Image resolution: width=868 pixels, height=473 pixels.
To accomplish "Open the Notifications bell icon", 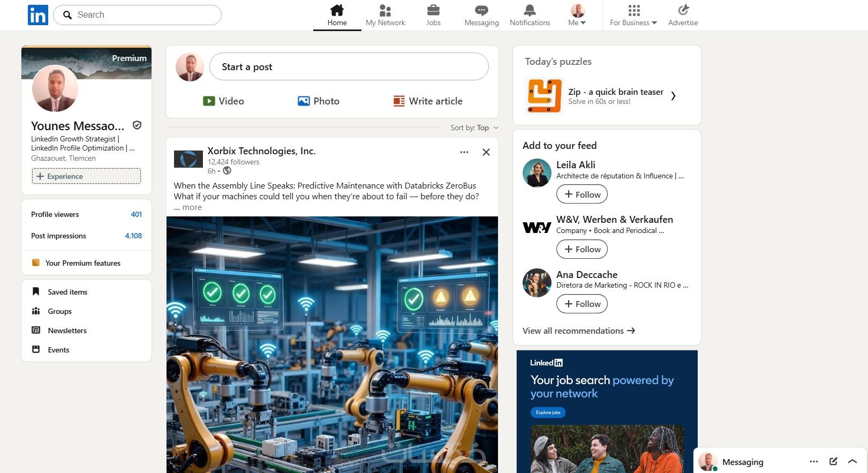I will click(530, 10).
